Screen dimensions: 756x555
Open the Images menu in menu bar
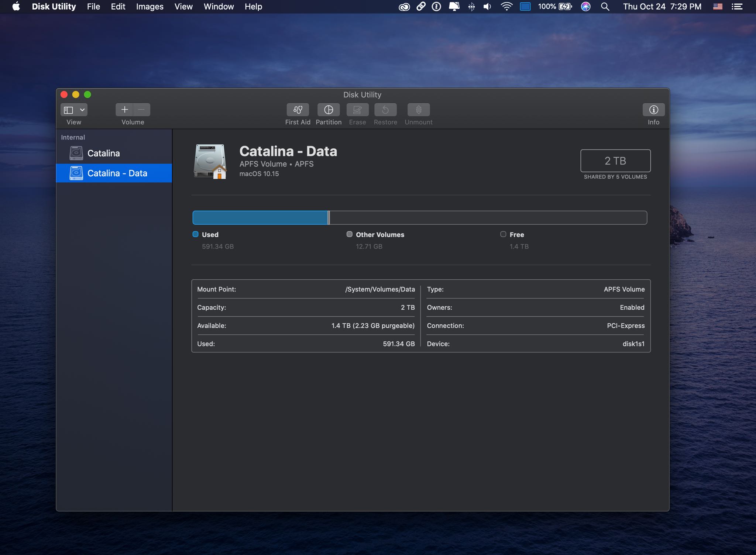point(148,7)
